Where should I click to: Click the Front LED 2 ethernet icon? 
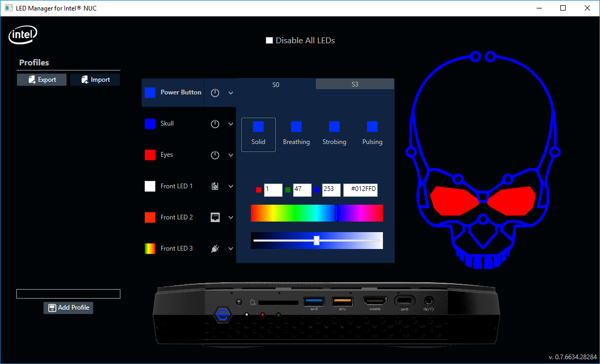(215, 217)
